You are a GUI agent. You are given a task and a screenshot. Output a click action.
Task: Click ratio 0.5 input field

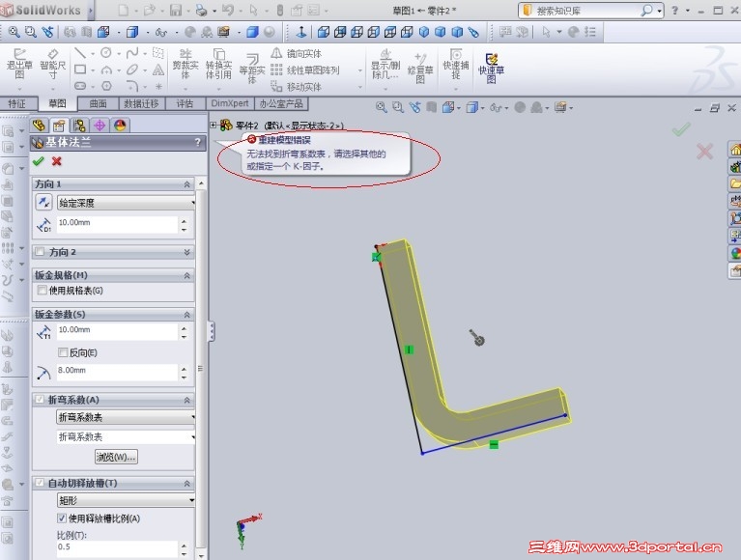click(x=117, y=548)
